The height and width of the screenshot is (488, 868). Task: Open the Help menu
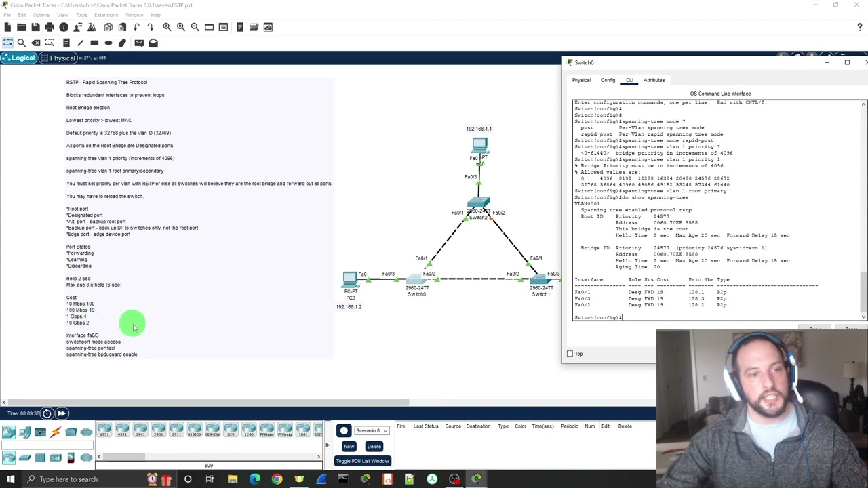tap(155, 15)
